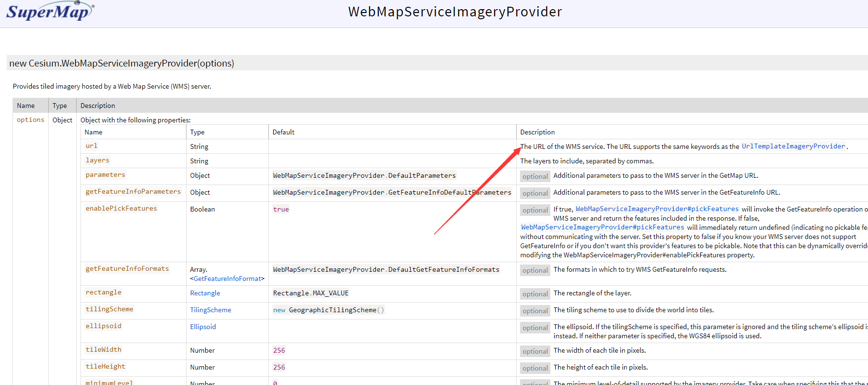The width and height of the screenshot is (868, 385).
Task: Click the 256 default for tileHeight
Action: coord(279,368)
